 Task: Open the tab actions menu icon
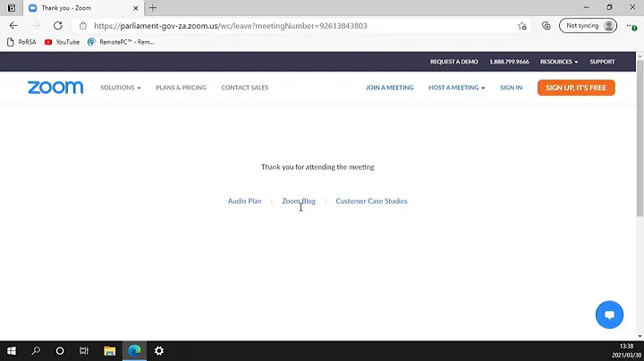pos(12,8)
